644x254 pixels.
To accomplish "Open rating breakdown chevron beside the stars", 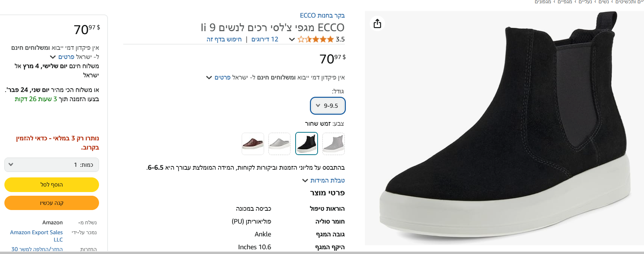I will (x=292, y=39).
